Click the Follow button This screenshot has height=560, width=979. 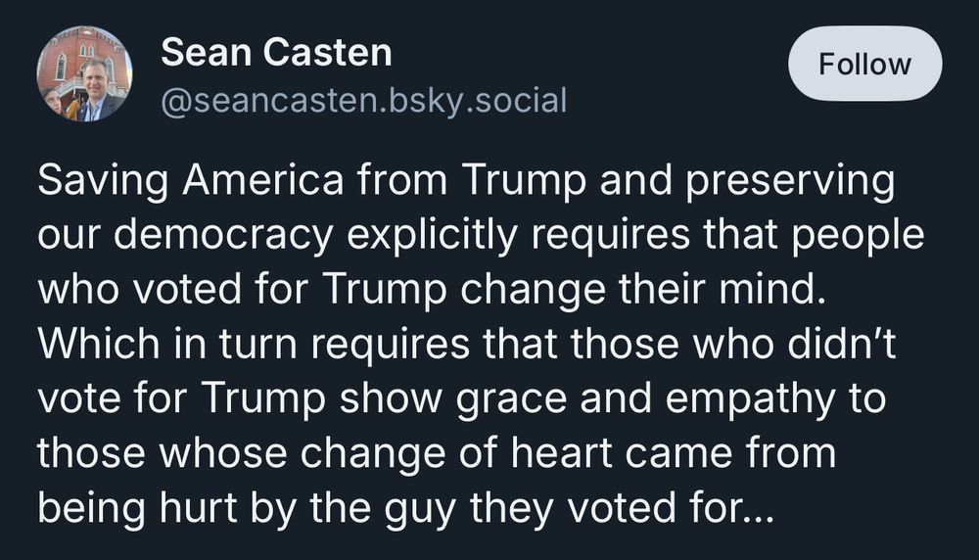(x=864, y=64)
